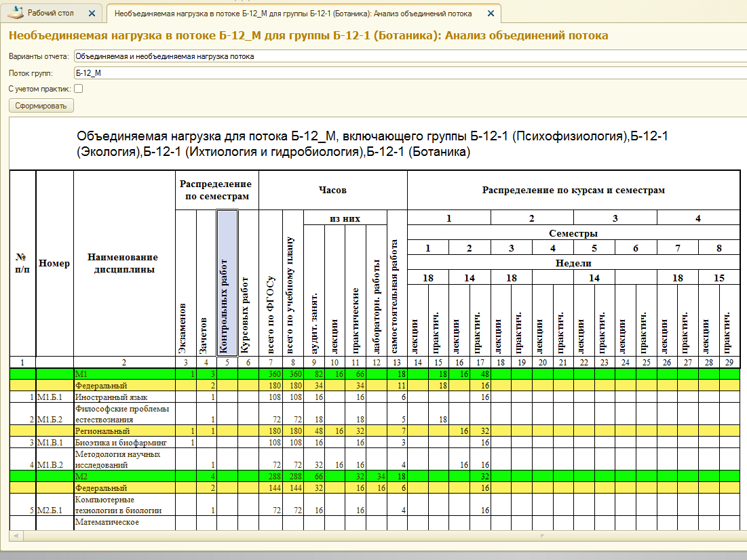747x560 pixels.
Task: Click the М2.Б.1 number cell
Action: [x=54, y=505]
